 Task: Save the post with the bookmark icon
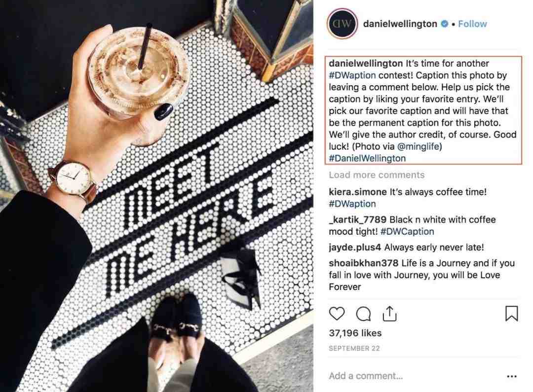point(512,314)
